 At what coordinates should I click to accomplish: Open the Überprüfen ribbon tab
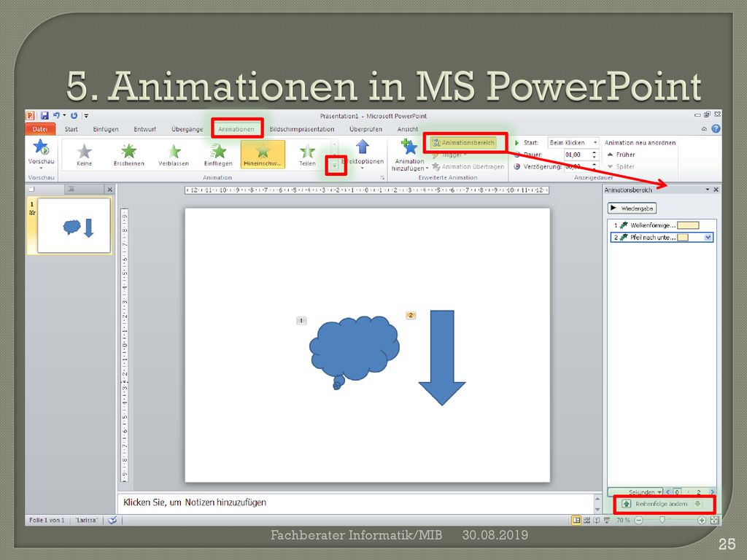click(365, 129)
